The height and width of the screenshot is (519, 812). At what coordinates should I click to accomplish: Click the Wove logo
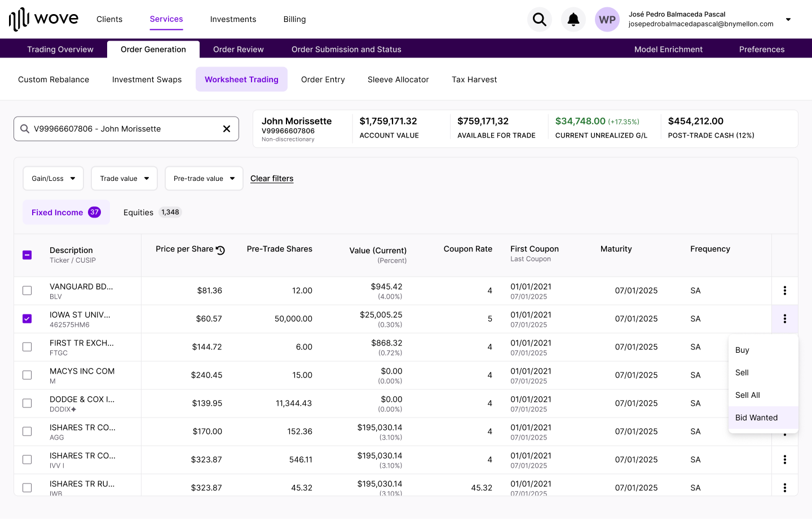coord(44,19)
